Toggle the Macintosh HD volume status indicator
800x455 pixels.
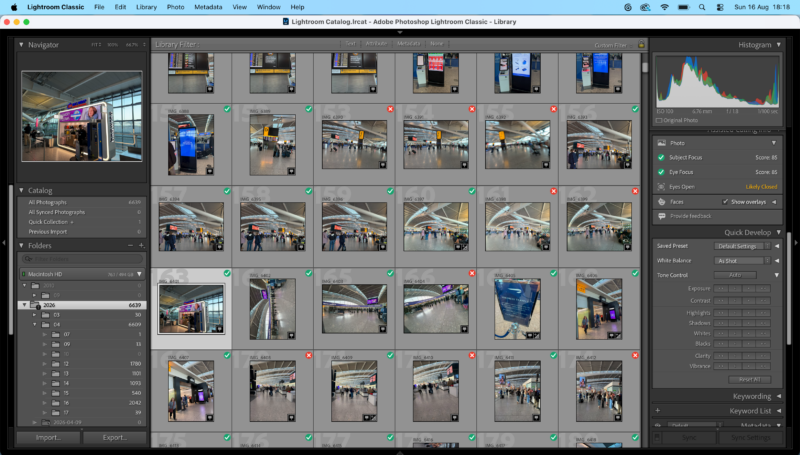(x=23, y=274)
